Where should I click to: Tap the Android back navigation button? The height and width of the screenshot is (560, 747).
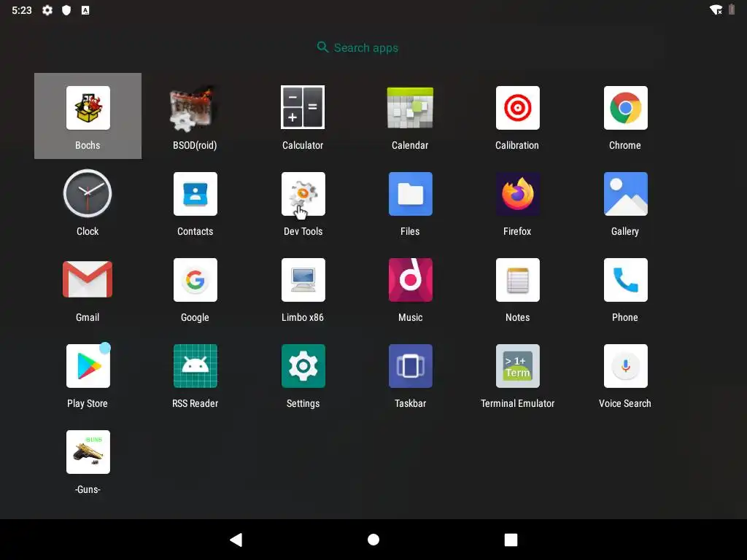point(236,540)
